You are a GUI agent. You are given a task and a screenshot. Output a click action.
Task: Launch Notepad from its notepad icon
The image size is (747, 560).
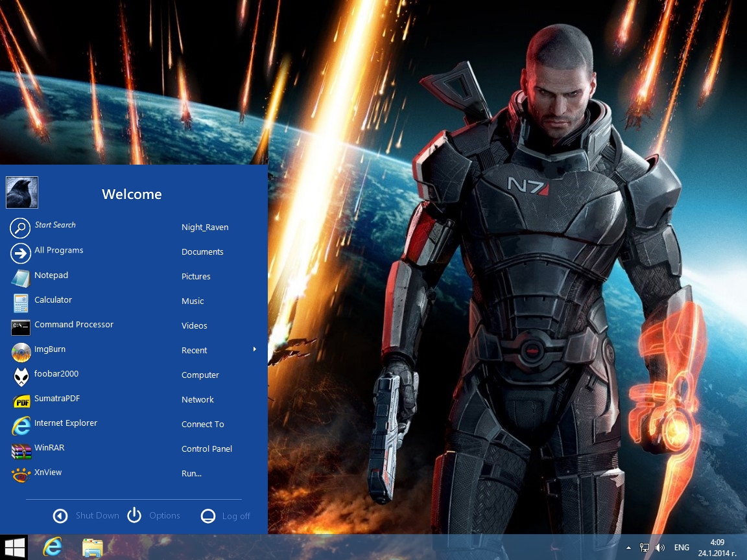(x=21, y=278)
